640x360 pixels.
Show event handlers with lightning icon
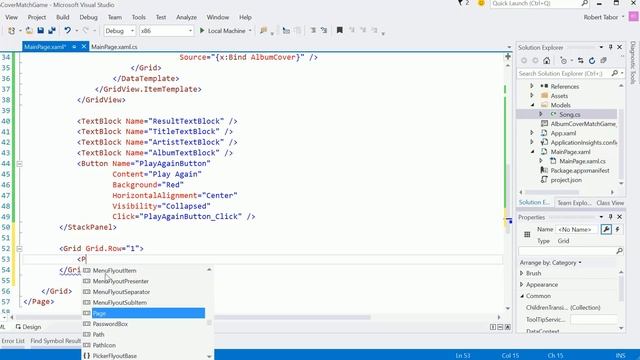[618, 229]
